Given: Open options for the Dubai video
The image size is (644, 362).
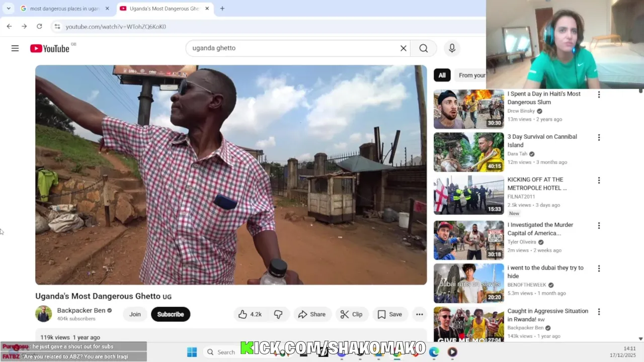Looking at the screenshot, I should (x=599, y=268).
